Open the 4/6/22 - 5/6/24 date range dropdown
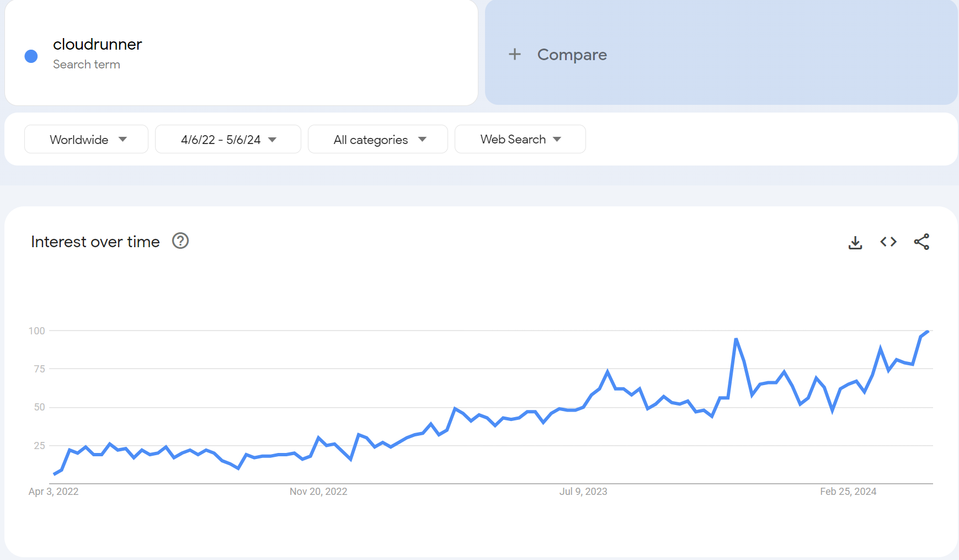This screenshot has width=959, height=560. (228, 140)
